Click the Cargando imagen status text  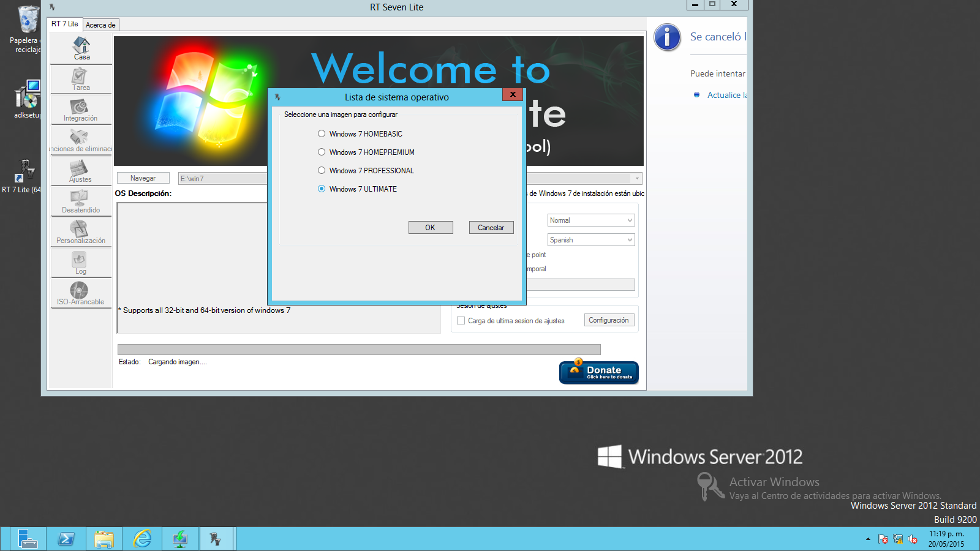178,362
